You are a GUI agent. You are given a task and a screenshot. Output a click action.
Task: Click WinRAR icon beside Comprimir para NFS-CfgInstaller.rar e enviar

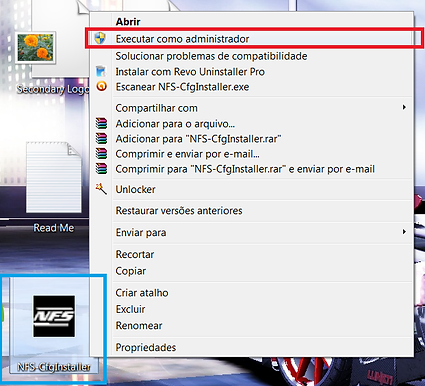[x=101, y=169]
